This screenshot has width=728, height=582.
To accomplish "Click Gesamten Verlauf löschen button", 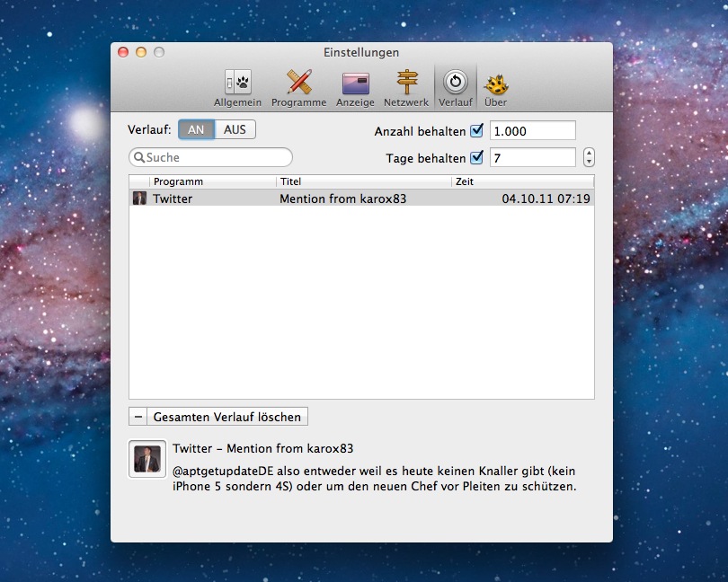I will pyautogui.click(x=227, y=417).
